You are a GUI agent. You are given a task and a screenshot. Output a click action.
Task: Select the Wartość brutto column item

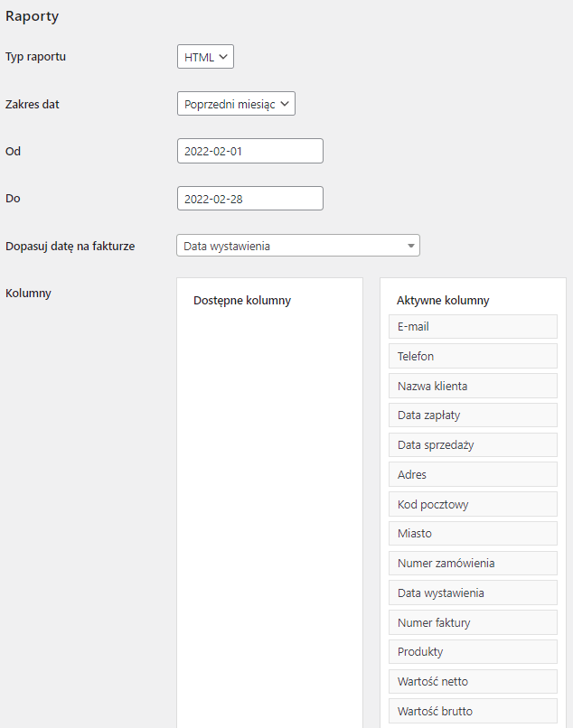point(473,711)
